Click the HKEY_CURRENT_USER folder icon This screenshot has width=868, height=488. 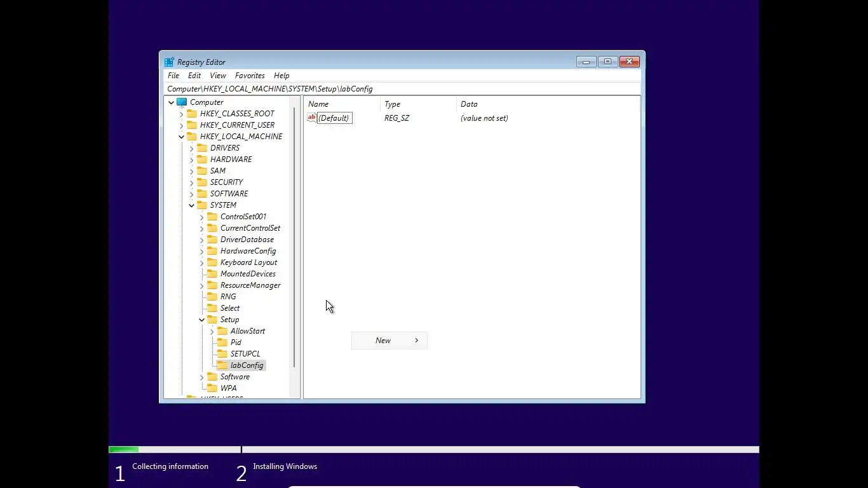(x=192, y=125)
